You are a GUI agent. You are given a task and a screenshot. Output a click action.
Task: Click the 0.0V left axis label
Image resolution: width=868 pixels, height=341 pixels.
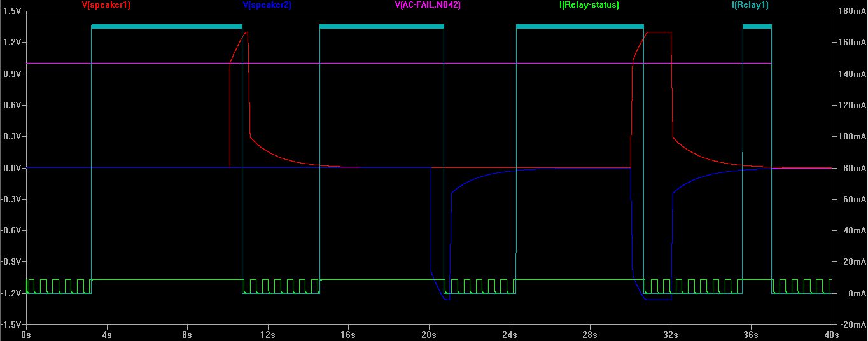tap(12, 168)
